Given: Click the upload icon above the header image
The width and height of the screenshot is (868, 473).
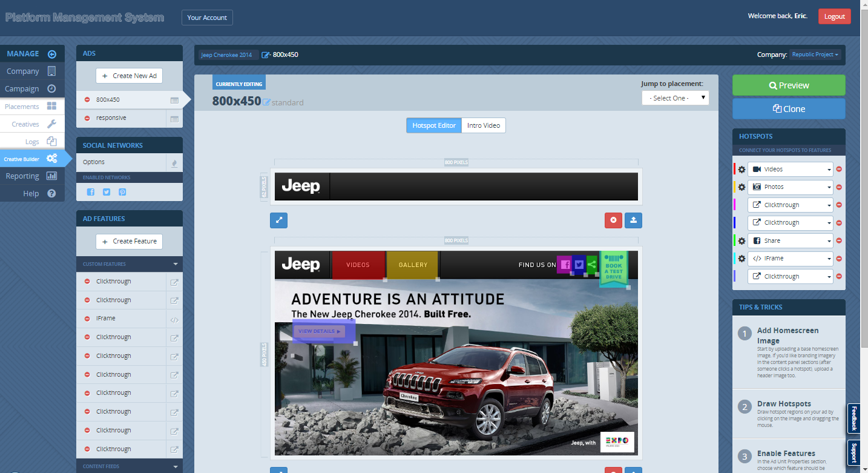Looking at the screenshot, I should click(x=633, y=220).
